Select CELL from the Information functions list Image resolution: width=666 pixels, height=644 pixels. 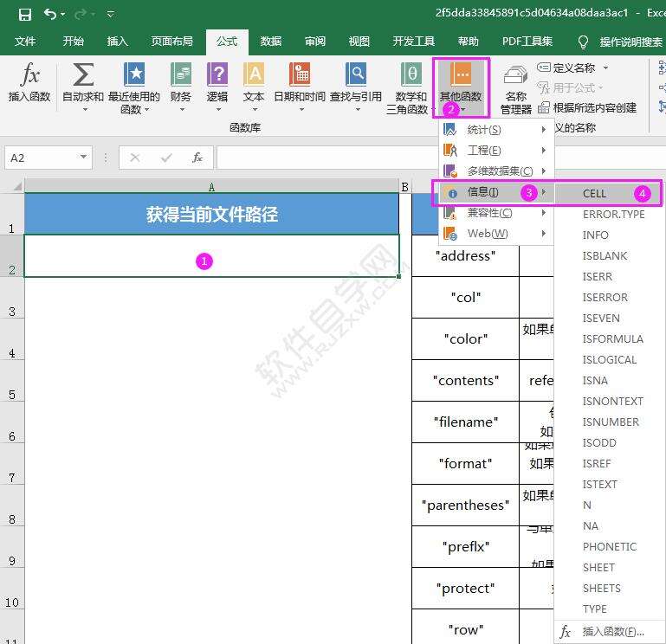point(595,193)
